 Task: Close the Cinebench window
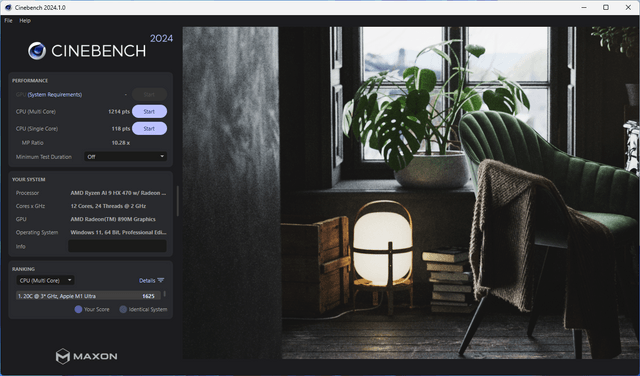coord(628,7)
